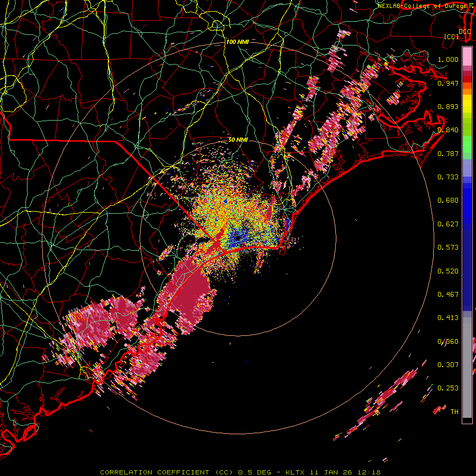This screenshot has width=476, height=476.
Task: Select the 0.627 scale value
Action: click(448, 224)
